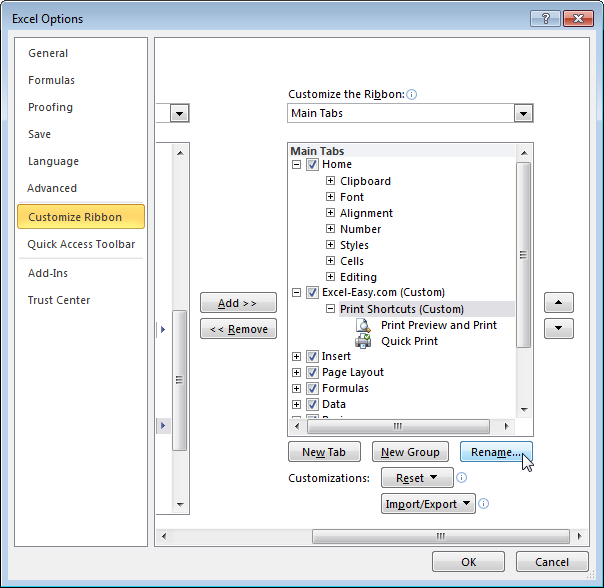Move selected item up with arrow button
604x588 pixels.
pos(559,302)
